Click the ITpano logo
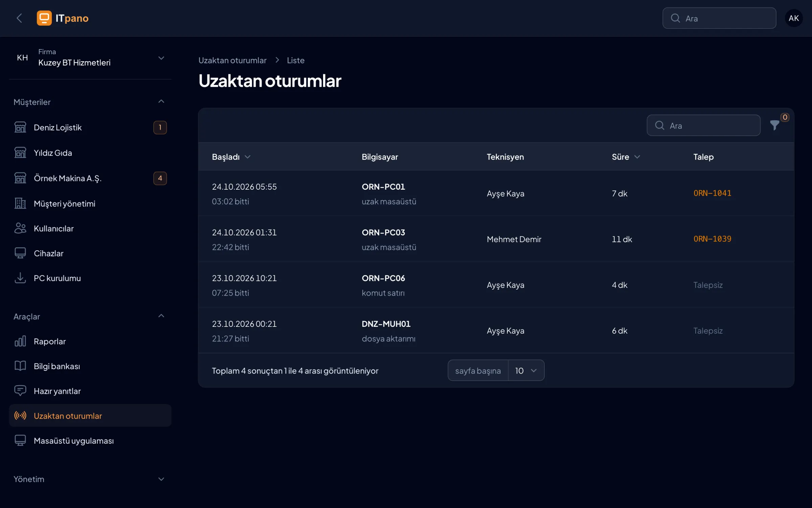 [x=63, y=18]
